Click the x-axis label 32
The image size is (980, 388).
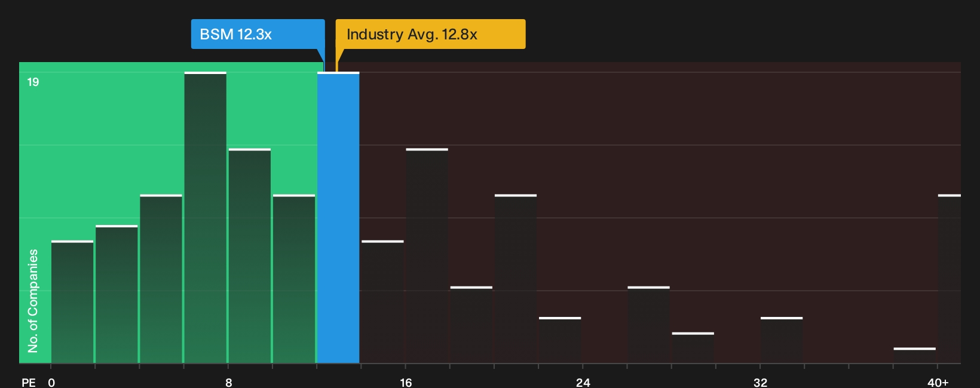coord(760,382)
